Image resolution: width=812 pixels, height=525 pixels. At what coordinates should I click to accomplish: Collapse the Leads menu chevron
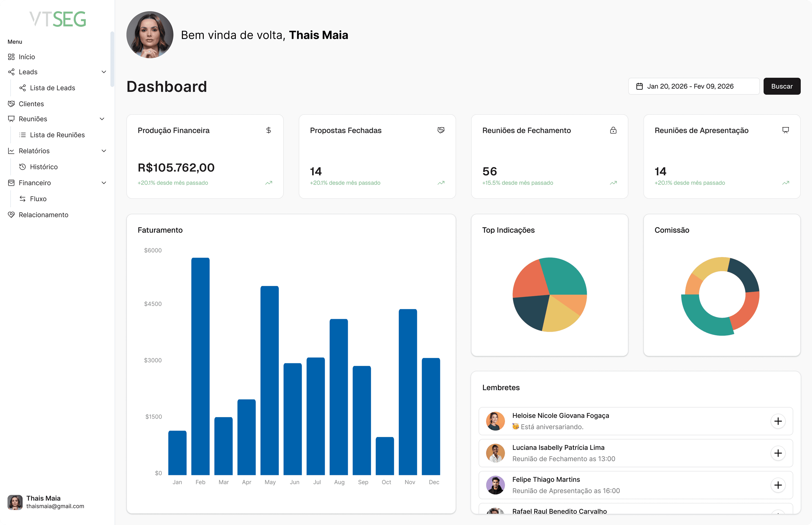click(104, 72)
